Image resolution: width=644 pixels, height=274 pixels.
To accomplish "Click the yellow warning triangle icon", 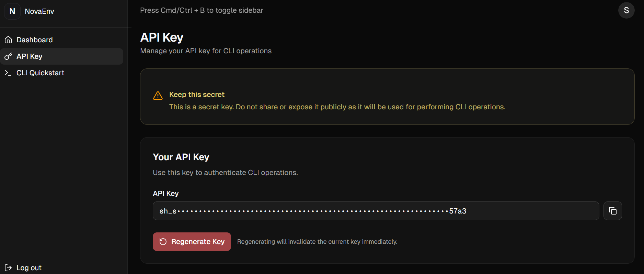I will [158, 96].
